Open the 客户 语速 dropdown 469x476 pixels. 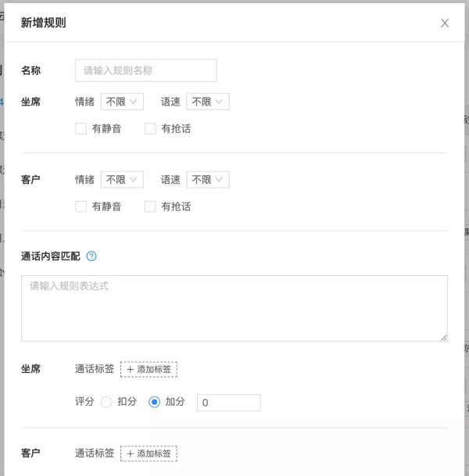[x=208, y=180]
